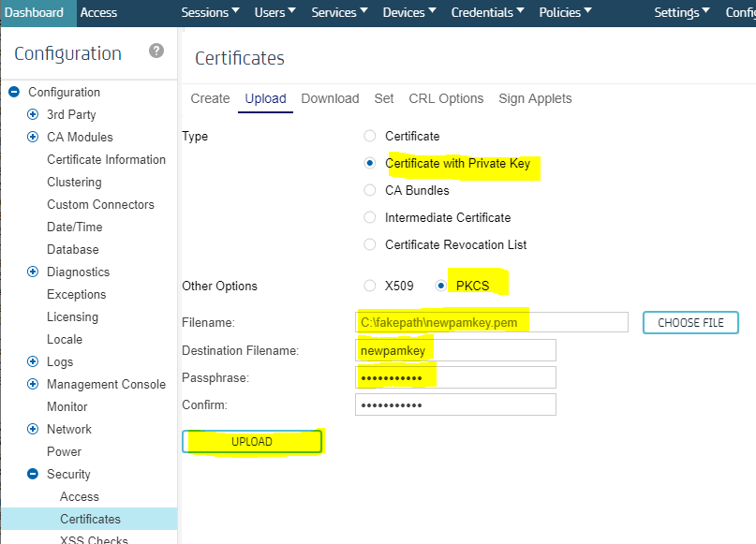Click the Upload button

coord(252,442)
